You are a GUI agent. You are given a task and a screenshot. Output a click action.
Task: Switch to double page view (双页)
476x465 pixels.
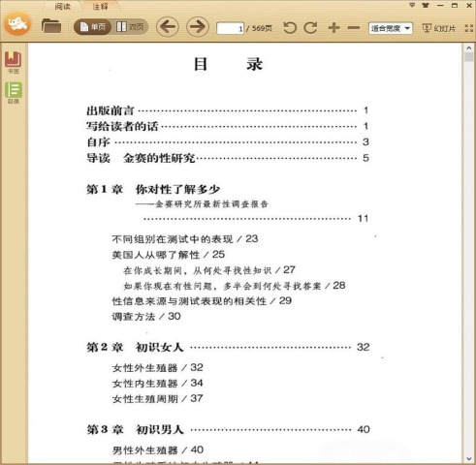tap(130, 27)
